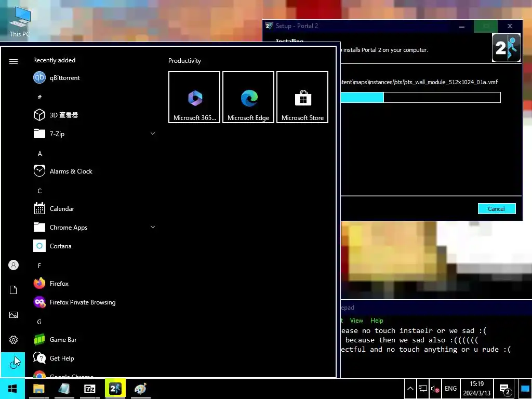The height and width of the screenshot is (399, 532).
Task: Click the Windows Start button
Action: click(x=12, y=389)
